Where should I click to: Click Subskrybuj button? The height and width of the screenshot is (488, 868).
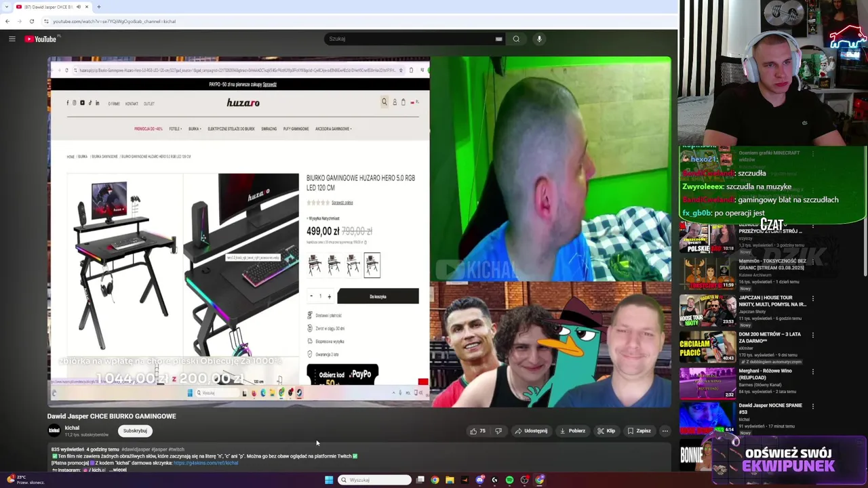coord(135,431)
